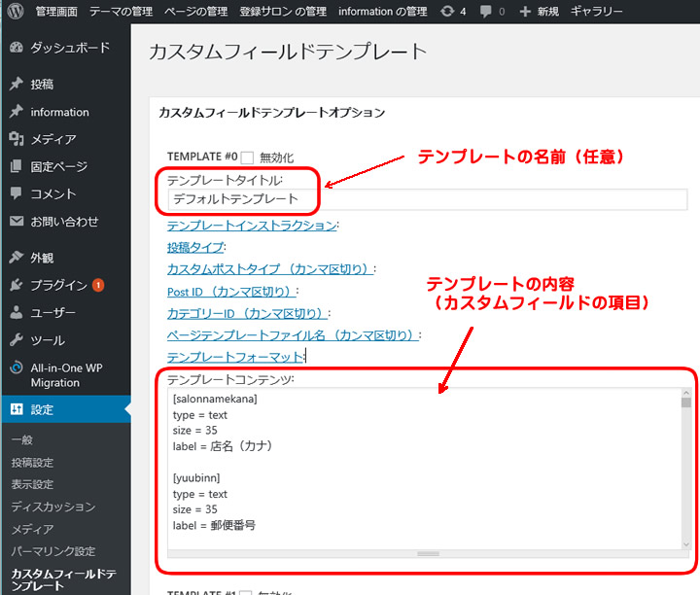Open ページの管理 in admin bar

tap(196, 11)
